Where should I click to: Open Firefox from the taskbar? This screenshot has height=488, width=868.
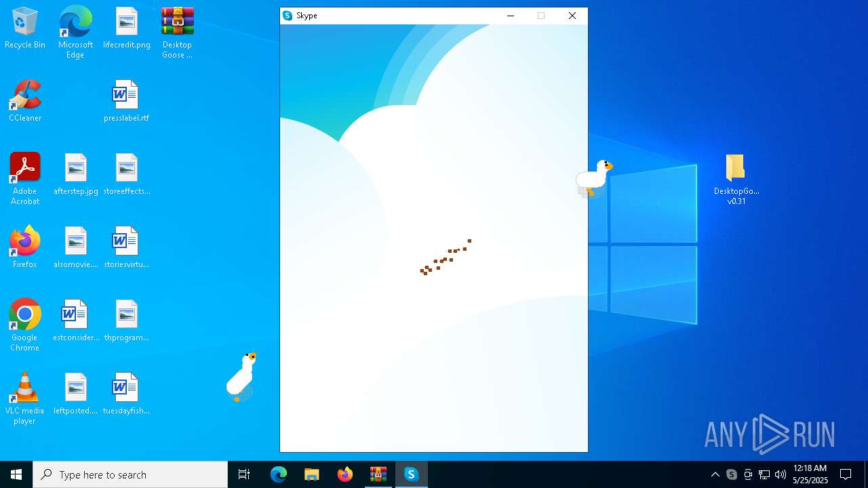(345, 474)
